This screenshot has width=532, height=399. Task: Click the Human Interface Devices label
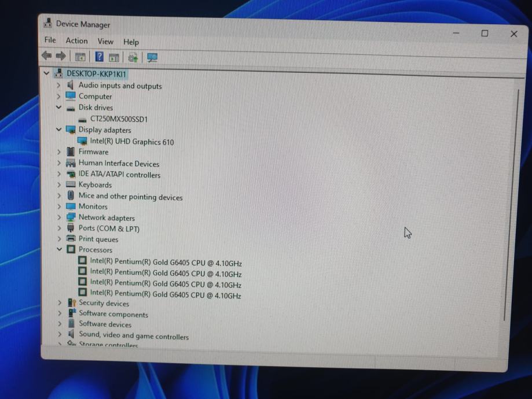coord(119,164)
